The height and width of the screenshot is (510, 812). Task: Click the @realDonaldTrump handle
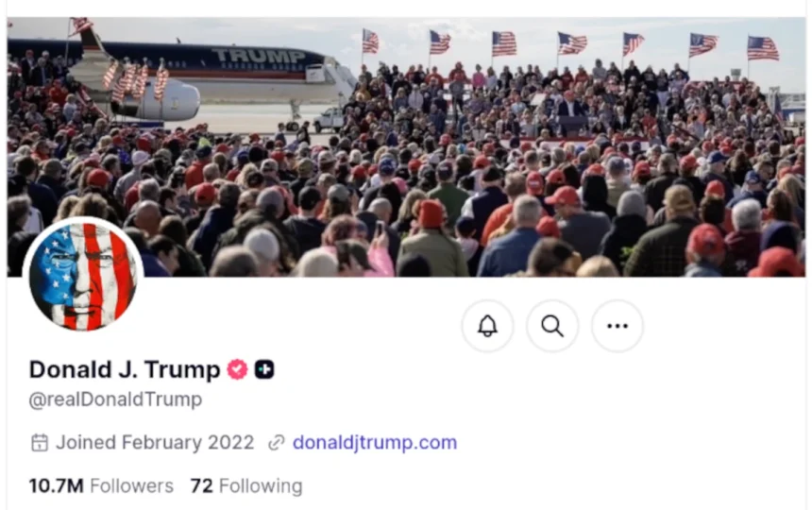click(115, 399)
